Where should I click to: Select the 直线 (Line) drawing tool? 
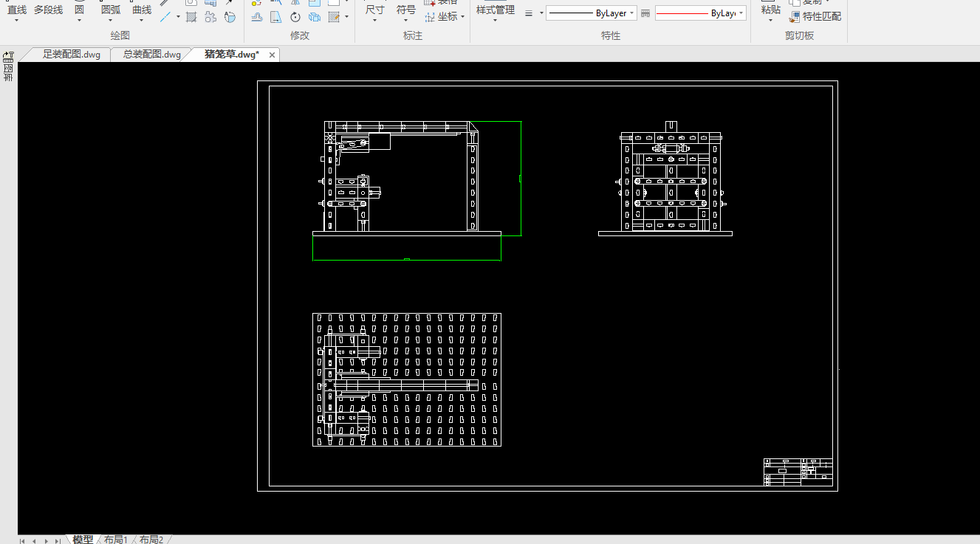[16, 10]
